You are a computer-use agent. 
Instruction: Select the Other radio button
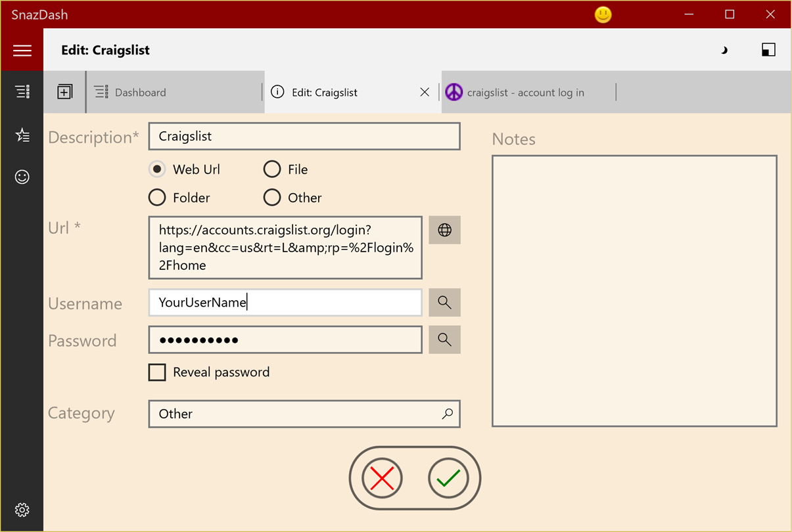272,197
